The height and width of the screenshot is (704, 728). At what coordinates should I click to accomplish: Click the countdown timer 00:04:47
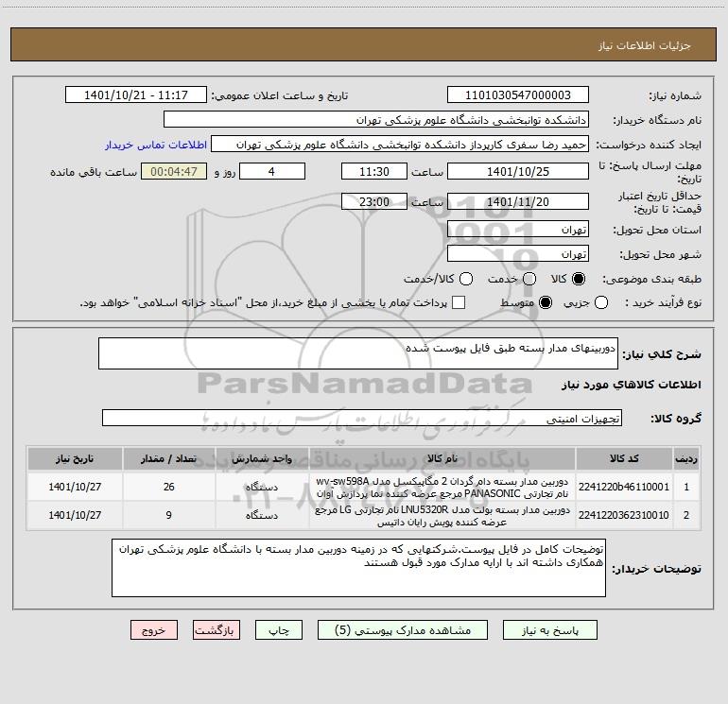pyautogui.click(x=174, y=171)
